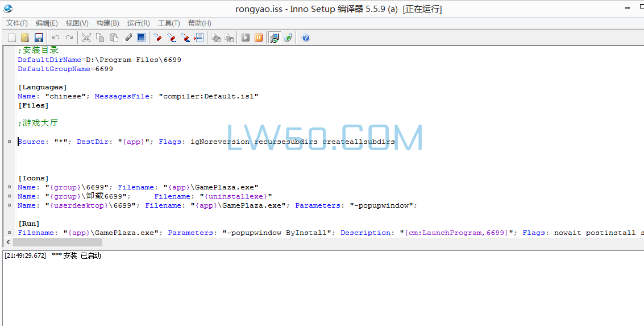The image size is (644, 326).
Task: Open Replace with the flashlight-and-pencil icon
Action: pos(185,38)
